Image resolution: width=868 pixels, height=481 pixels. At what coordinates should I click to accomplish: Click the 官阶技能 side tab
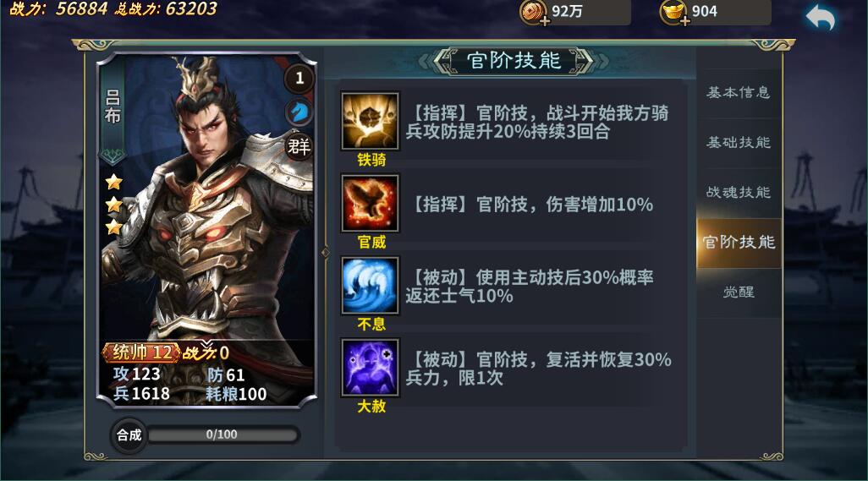point(739,242)
